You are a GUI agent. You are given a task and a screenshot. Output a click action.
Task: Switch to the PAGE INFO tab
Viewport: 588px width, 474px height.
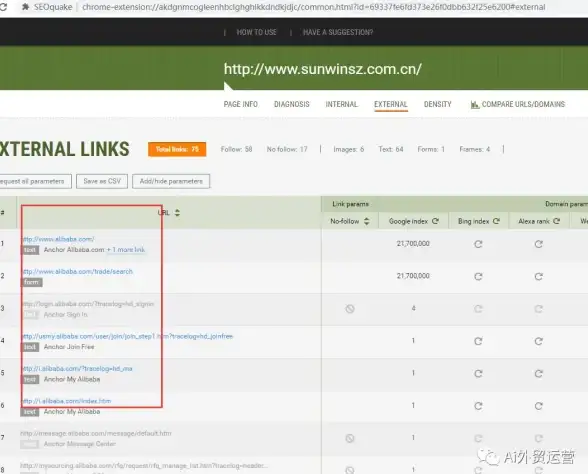click(x=240, y=104)
